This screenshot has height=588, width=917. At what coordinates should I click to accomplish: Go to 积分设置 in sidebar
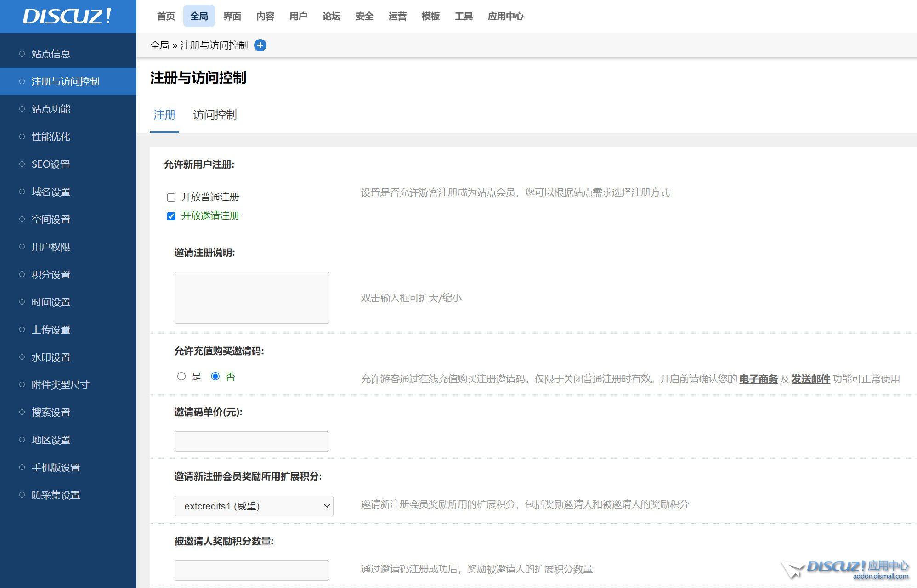[x=68, y=274]
